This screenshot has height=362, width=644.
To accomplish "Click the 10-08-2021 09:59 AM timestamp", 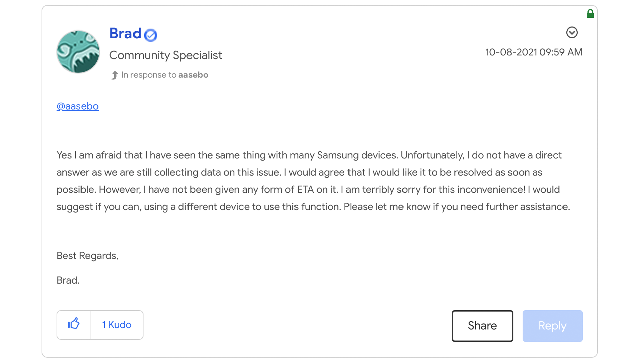I will [534, 52].
